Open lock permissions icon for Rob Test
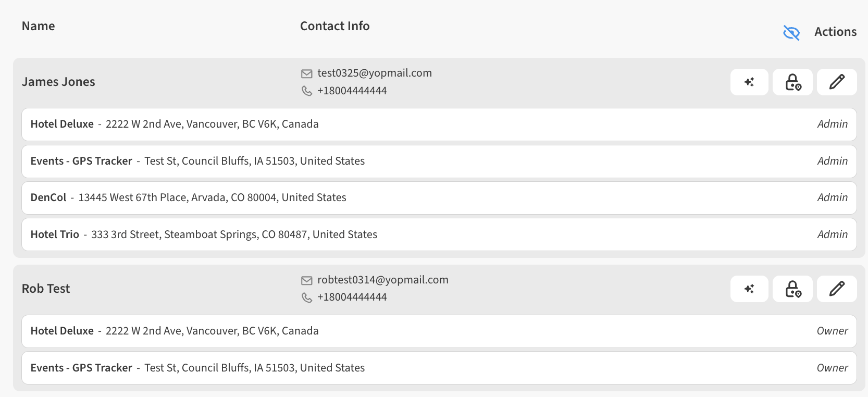 point(792,289)
